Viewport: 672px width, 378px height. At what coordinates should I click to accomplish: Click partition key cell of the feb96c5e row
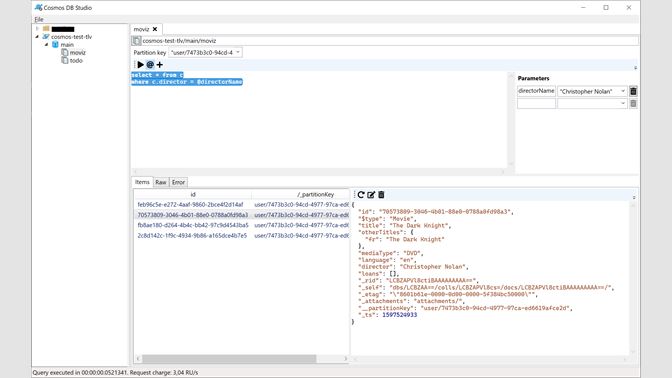tap(301, 205)
